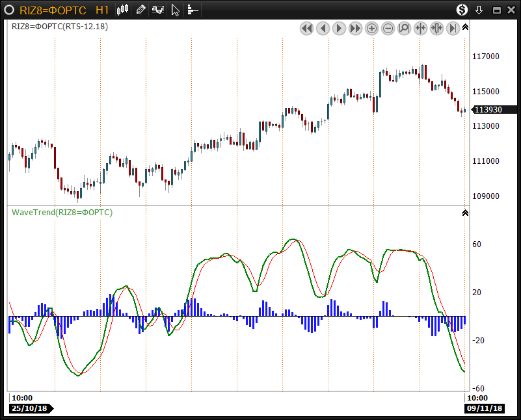Step the chart one bar forward
The height and width of the screenshot is (420, 521).
point(339,29)
